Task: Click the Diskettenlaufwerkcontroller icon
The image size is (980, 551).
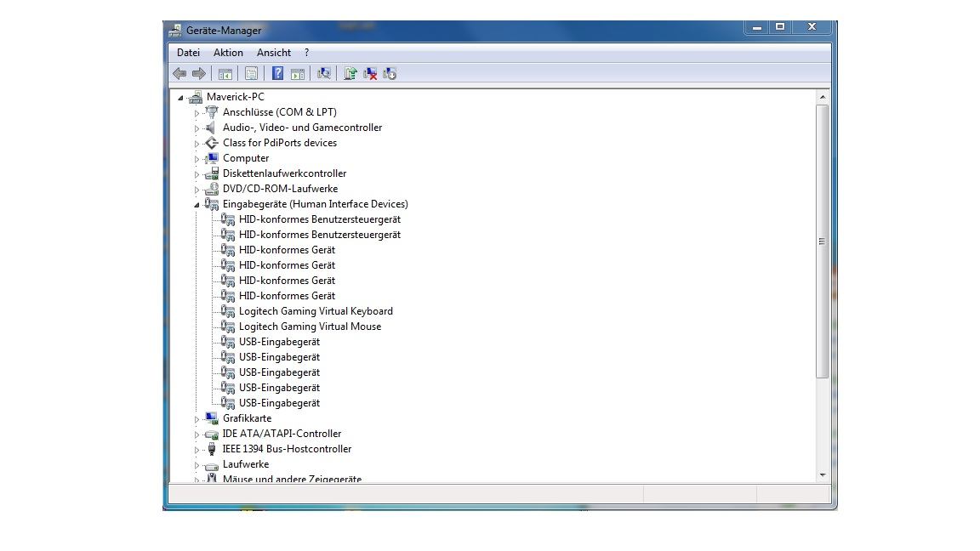Action: pos(212,173)
